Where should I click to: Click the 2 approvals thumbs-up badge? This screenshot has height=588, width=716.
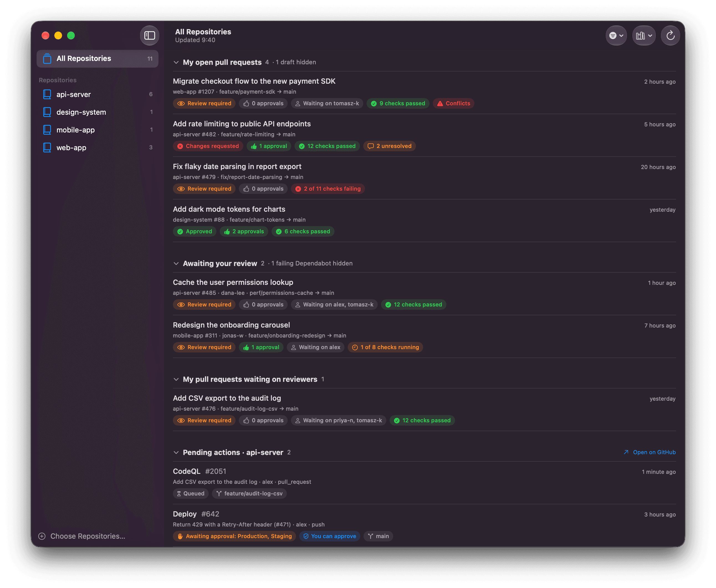(x=244, y=232)
